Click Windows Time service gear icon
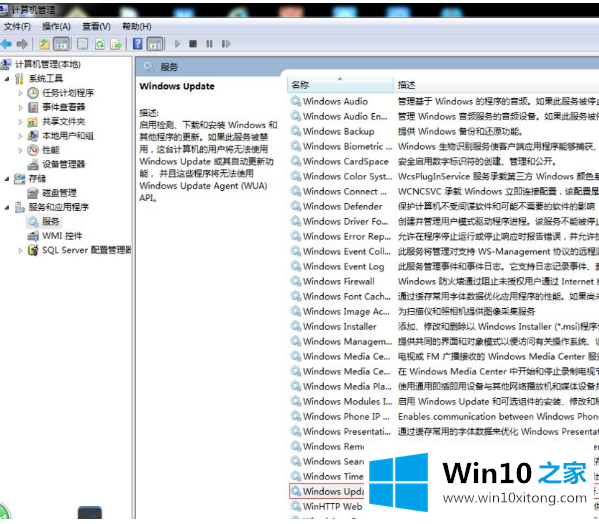This screenshot has height=524, width=599. (x=296, y=476)
